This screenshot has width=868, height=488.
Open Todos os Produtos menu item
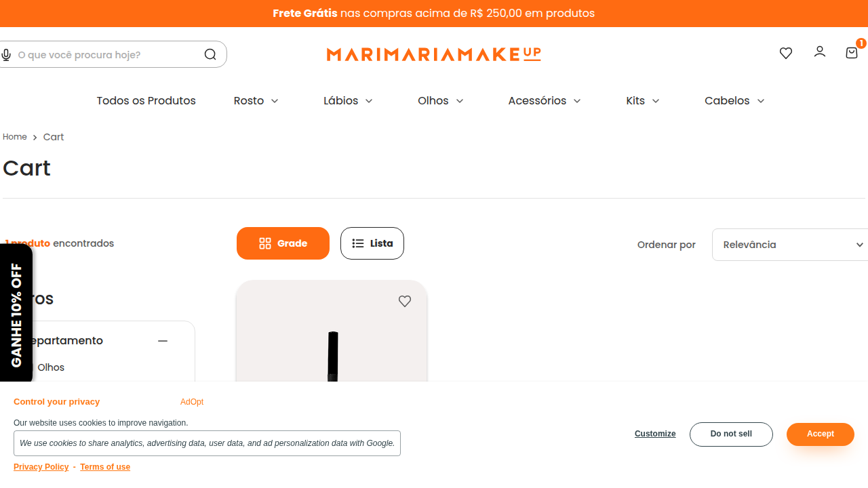tap(146, 100)
